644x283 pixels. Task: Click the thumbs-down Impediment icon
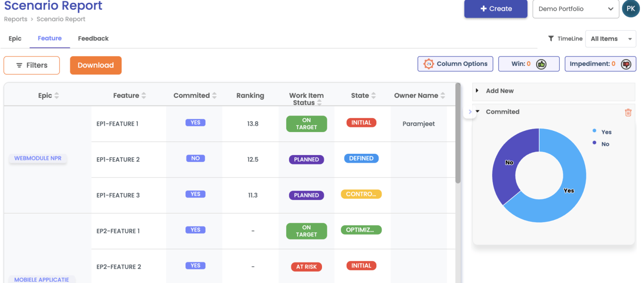(x=625, y=64)
